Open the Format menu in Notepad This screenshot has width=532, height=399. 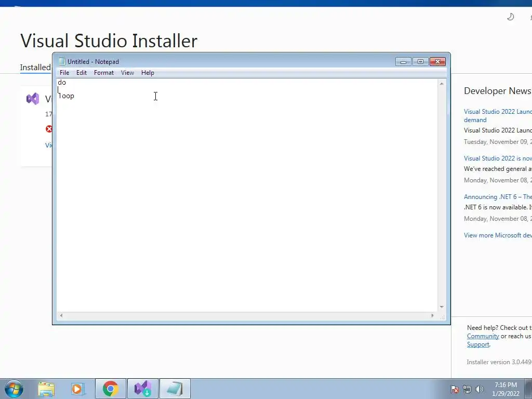click(x=104, y=73)
